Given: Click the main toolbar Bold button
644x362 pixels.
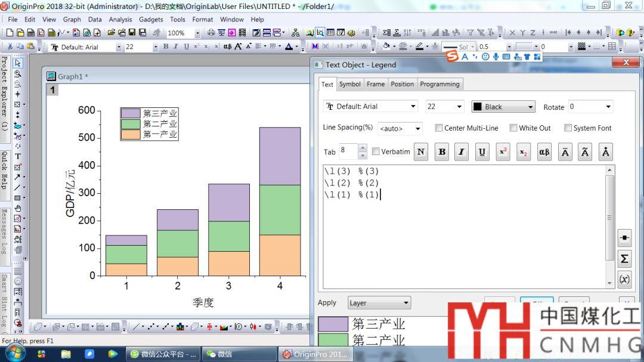Looking at the screenshot, I should (166, 47).
